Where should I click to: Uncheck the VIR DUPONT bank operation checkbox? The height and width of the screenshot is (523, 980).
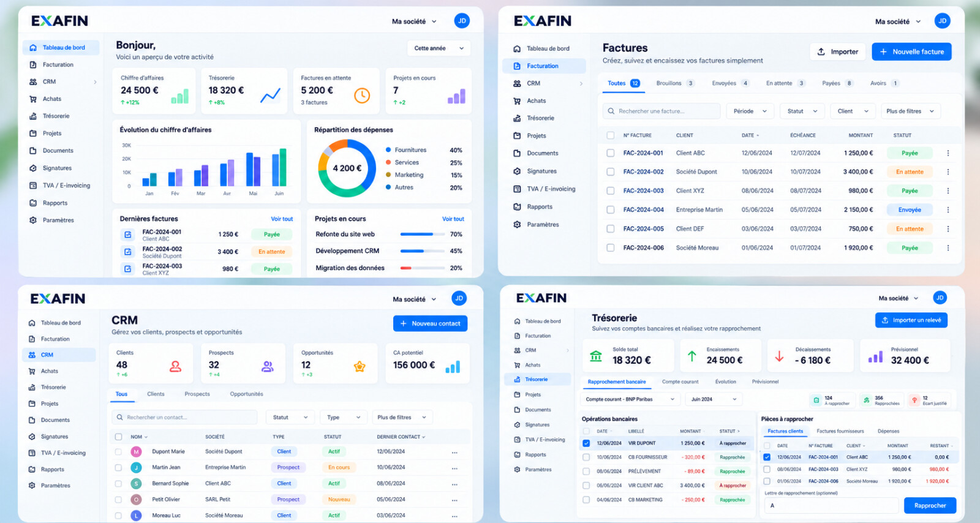coord(586,443)
